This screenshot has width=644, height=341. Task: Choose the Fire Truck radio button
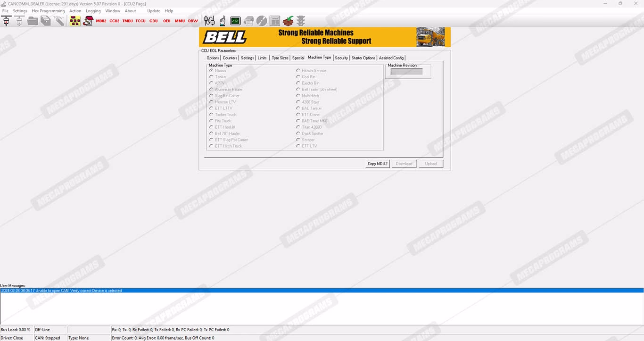pos(211,121)
